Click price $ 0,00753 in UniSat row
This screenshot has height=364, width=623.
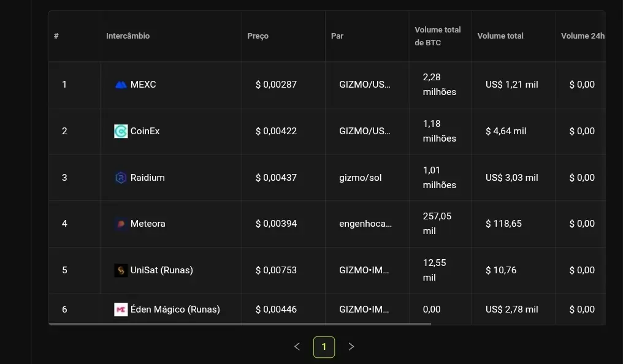tap(276, 270)
